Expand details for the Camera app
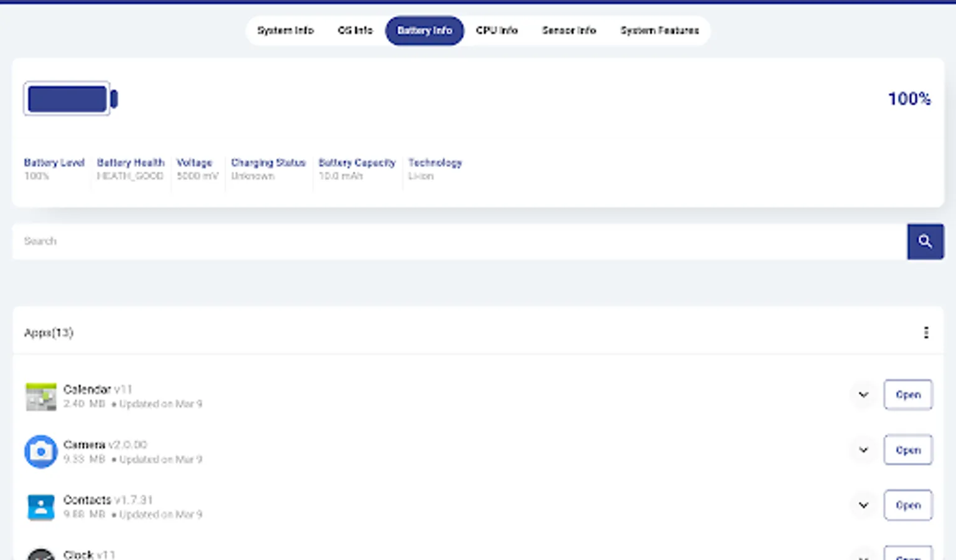This screenshot has height=560, width=956. click(x=863, y=449)
